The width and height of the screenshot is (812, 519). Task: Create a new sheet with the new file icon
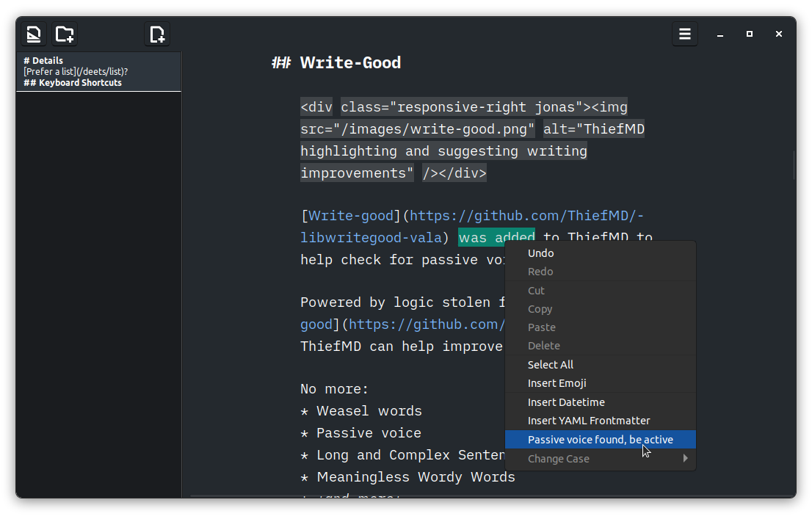tap(156, 34)
